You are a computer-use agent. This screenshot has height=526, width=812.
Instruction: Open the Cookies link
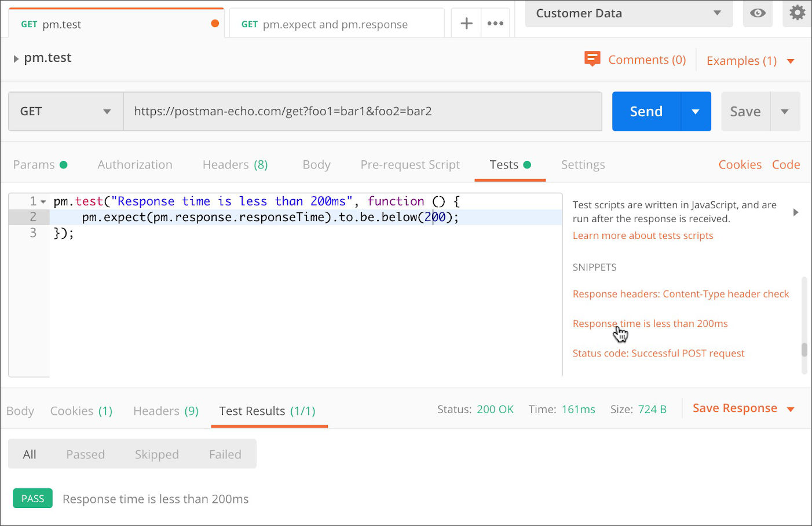point(740,165)
